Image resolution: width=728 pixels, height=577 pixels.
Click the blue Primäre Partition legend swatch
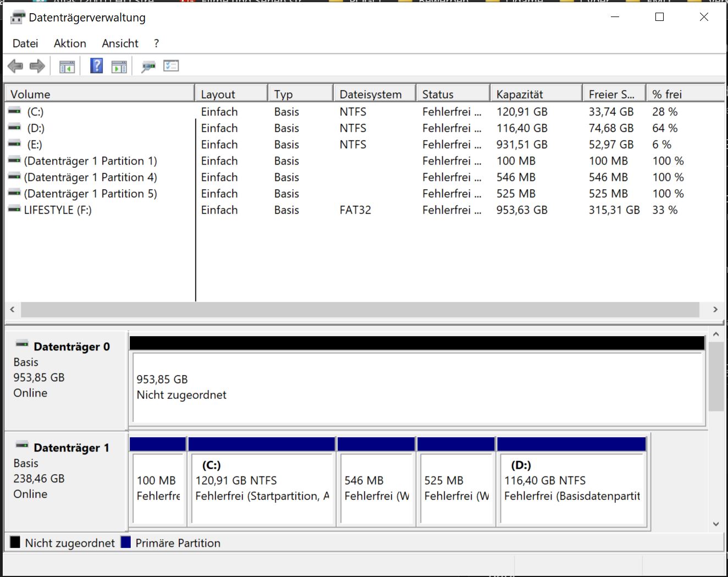coord(125,542)
